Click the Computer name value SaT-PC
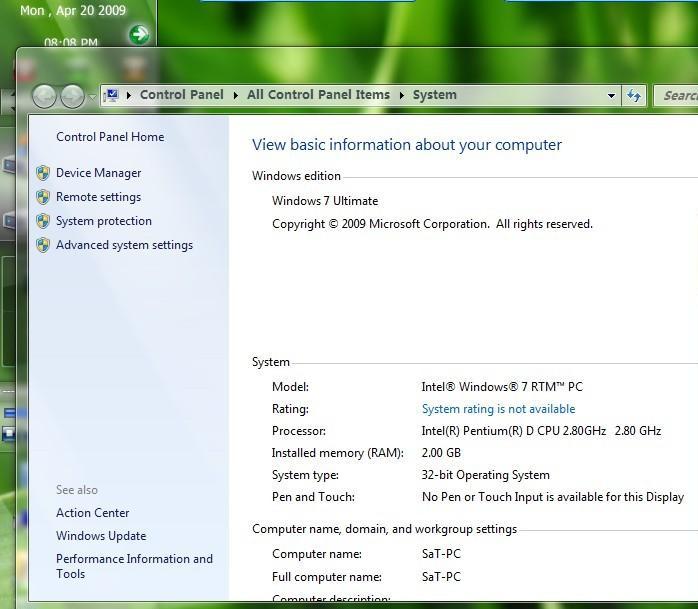This screenshot has height=609, width=698. click(441, 554)
